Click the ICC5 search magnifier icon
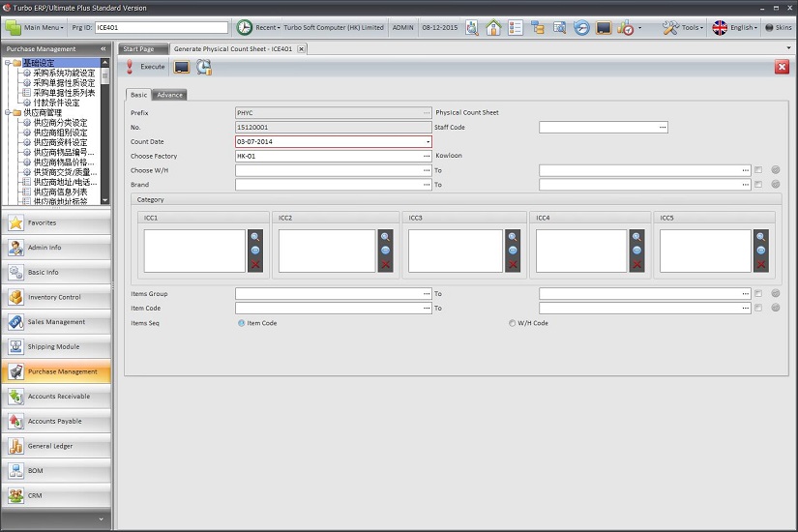The height and width of the screenshot is (532, 798). 761,237
